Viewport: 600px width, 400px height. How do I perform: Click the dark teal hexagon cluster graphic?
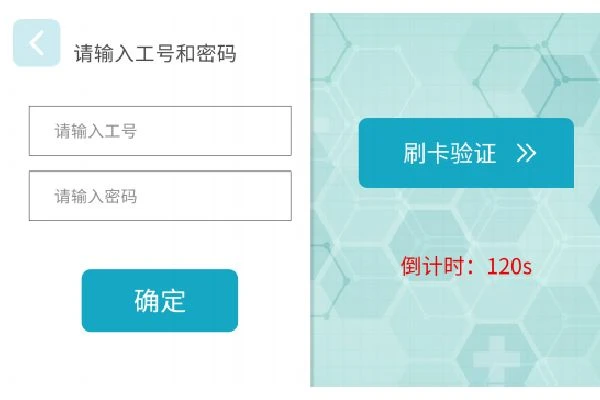point(562,90)
